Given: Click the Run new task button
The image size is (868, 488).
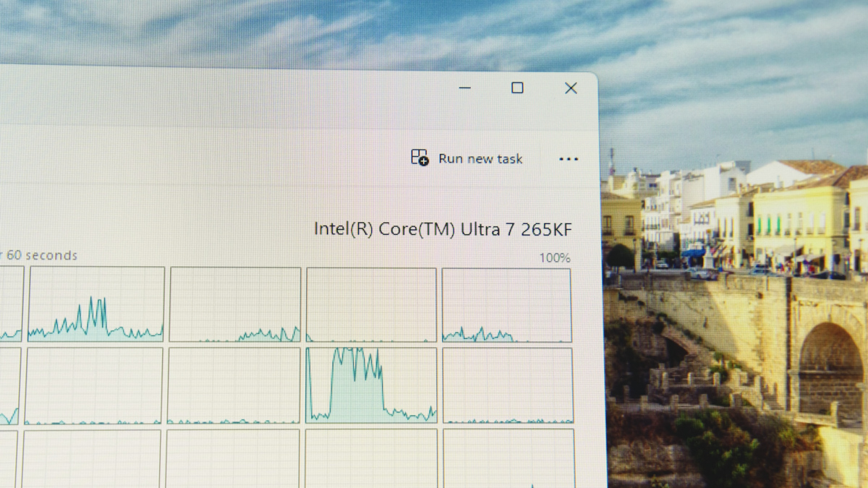Looking at the screenshot, I should [467, 158].
